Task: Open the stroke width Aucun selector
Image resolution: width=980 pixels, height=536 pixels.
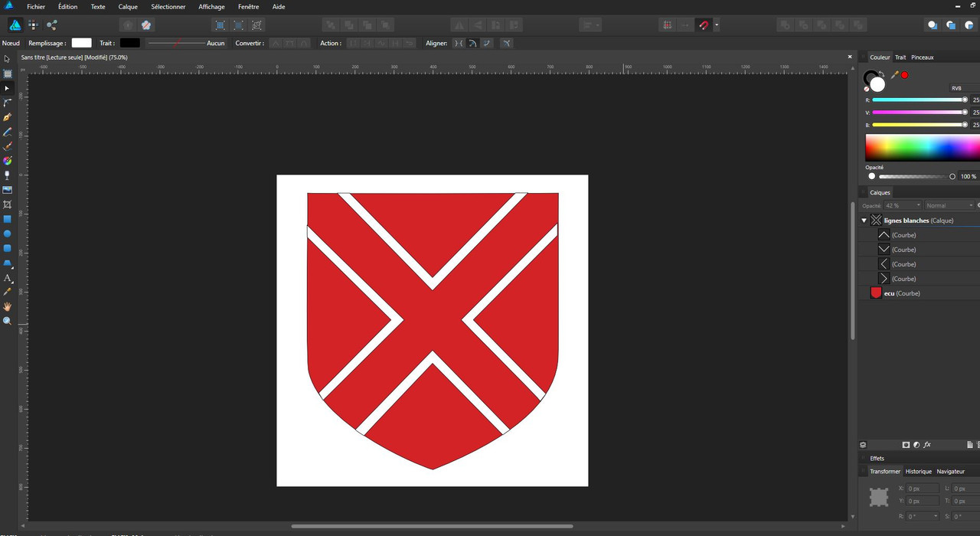Action: pyautogui.click(x=185, y=43)
